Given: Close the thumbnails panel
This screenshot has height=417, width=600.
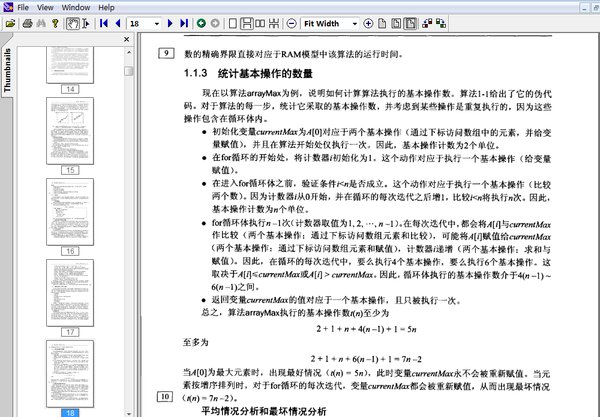Looking at the screenshot, I should [x=127, y=39].
